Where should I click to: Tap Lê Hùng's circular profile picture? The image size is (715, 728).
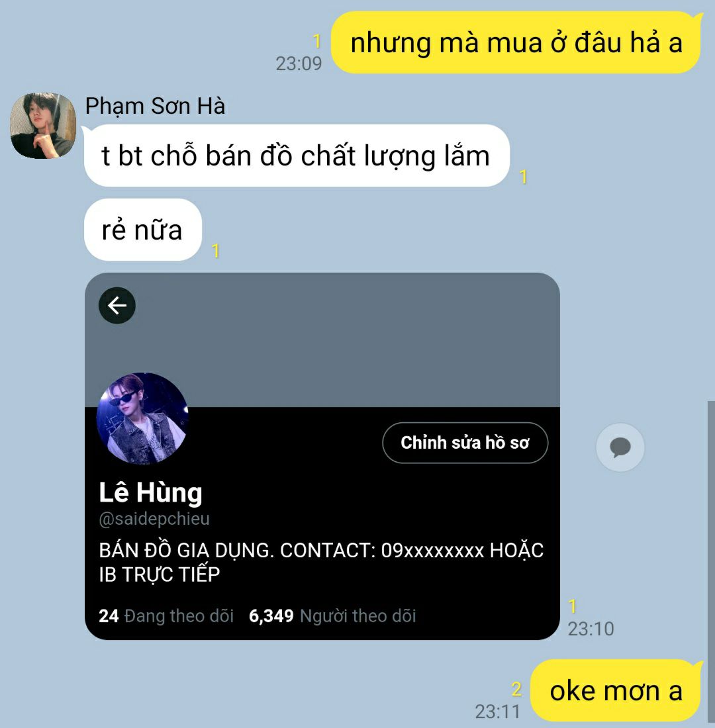142,418
